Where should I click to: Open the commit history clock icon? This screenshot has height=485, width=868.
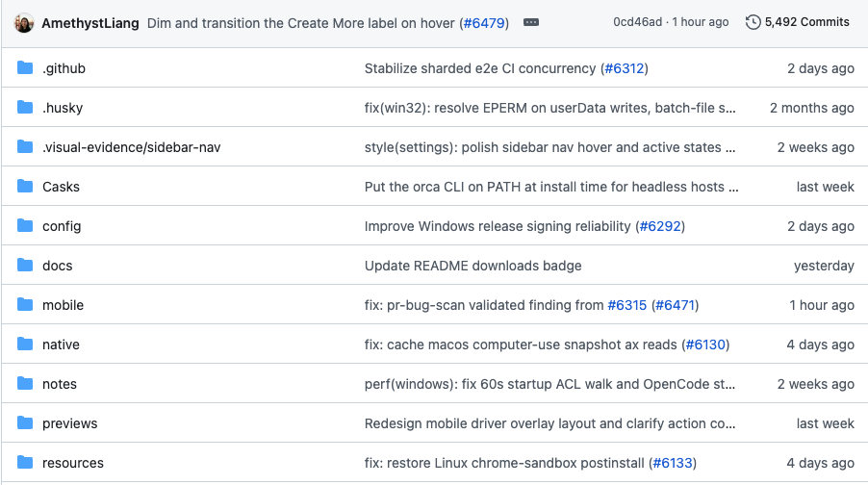pyautogui.click(x=753, y=23)
